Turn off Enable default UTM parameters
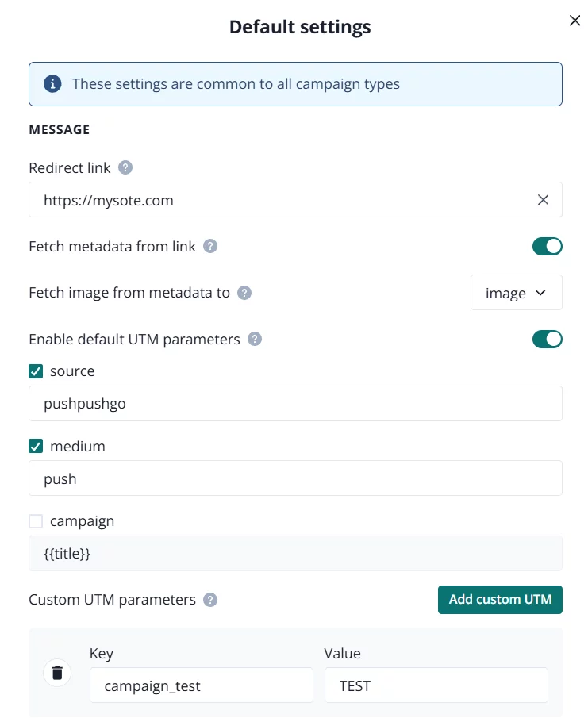The height and width of the screenshot is (718, 588). (547, 339)
